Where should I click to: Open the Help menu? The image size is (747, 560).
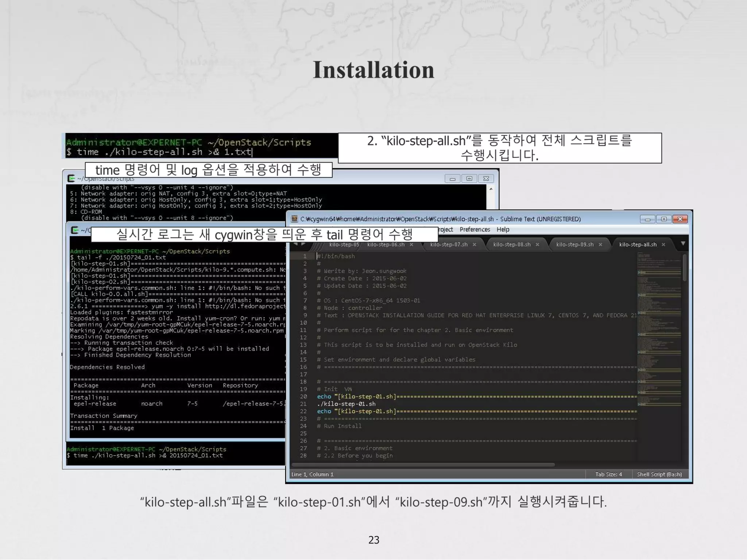click(503, 229)
